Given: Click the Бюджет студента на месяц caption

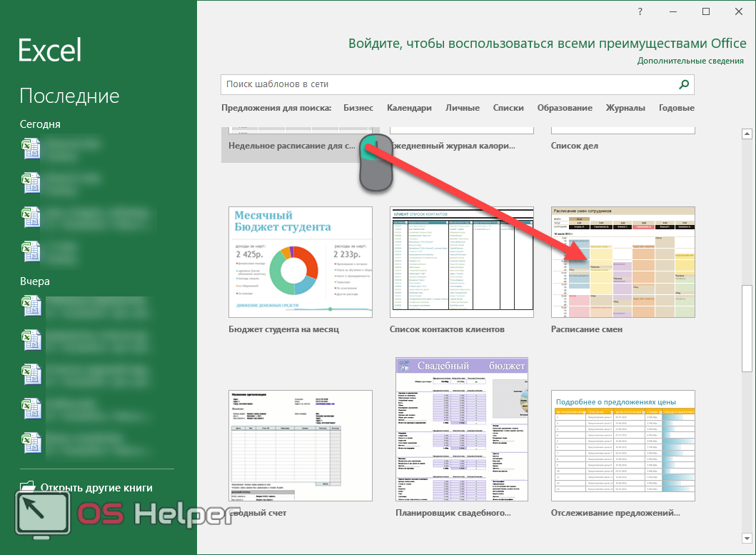Looking at the screenshot, I should pyautogui.click(x=283, y=329).
